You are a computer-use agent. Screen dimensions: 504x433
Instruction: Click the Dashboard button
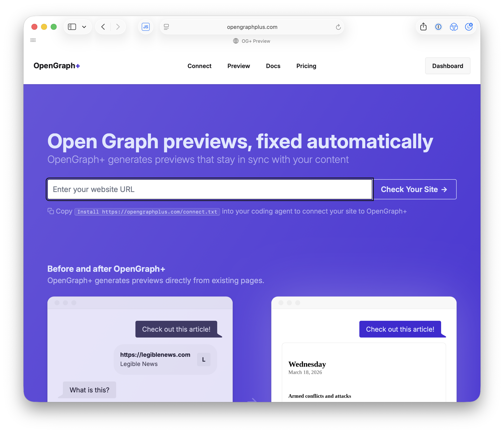point(448,66)
